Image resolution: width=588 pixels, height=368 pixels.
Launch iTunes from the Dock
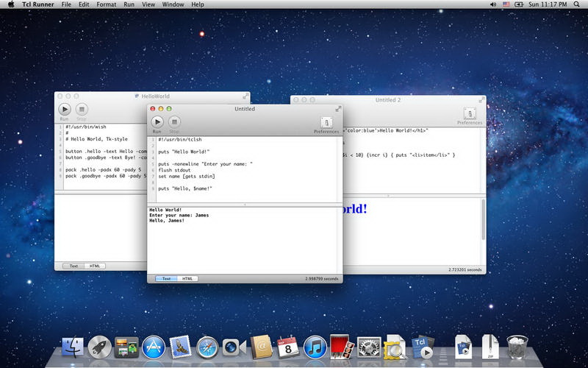pos(315,347)
